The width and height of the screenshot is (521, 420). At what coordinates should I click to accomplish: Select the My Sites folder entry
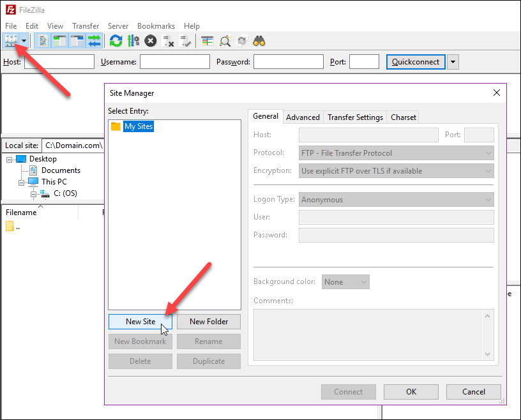point(139,126)
